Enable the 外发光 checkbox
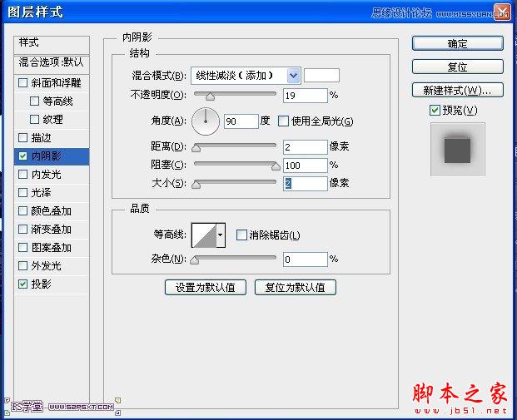517x420 pixels. coord(22,265)
